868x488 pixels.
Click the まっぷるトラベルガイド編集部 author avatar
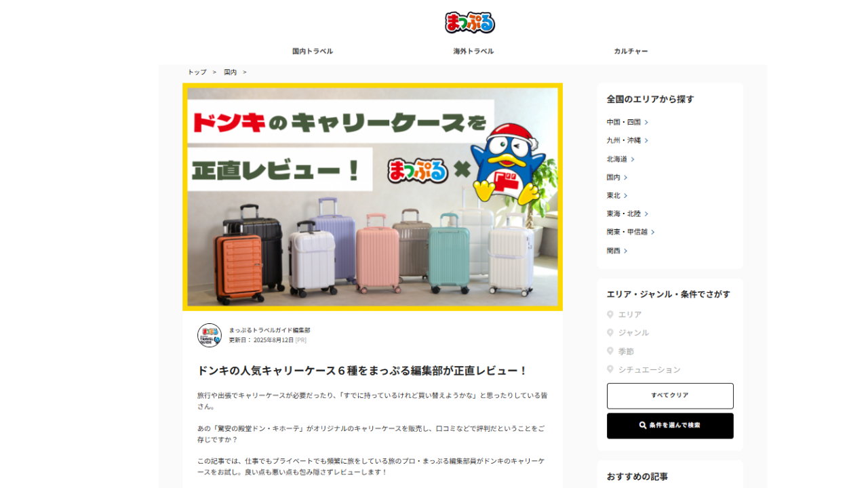[x=210, y=335]
